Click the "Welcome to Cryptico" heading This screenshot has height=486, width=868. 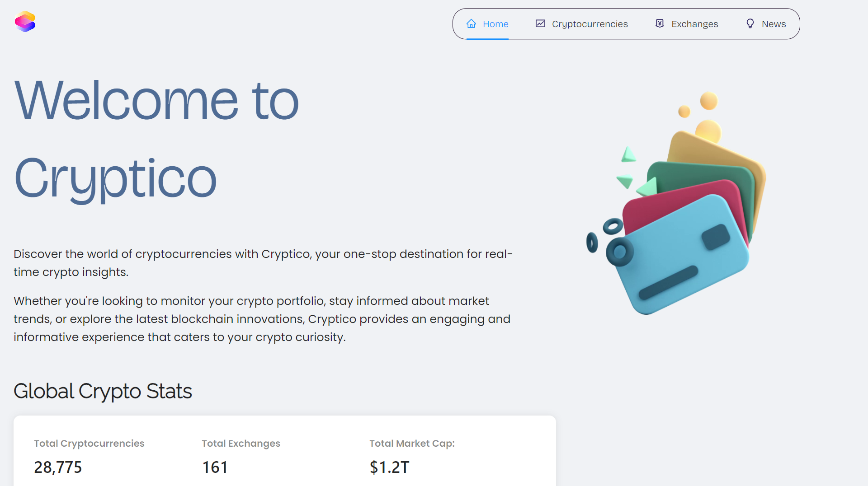(156, 138)
